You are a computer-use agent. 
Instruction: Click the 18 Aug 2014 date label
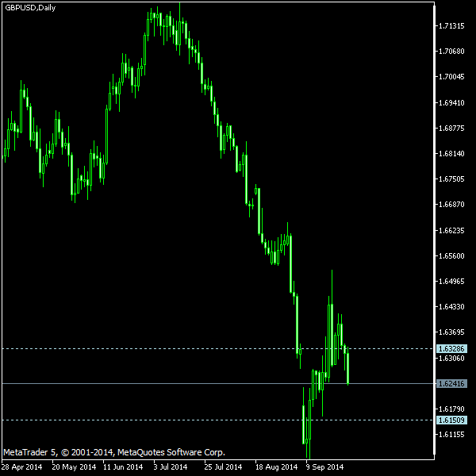point(276,467)
